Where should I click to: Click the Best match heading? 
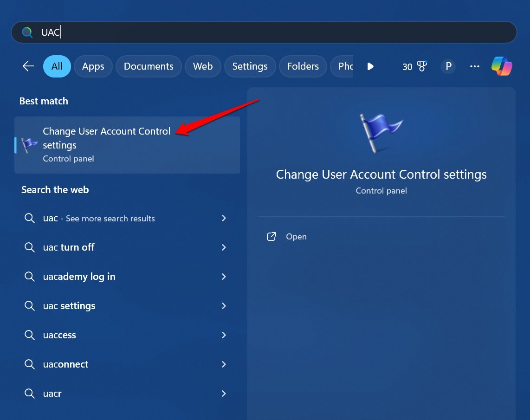point(44,101)
